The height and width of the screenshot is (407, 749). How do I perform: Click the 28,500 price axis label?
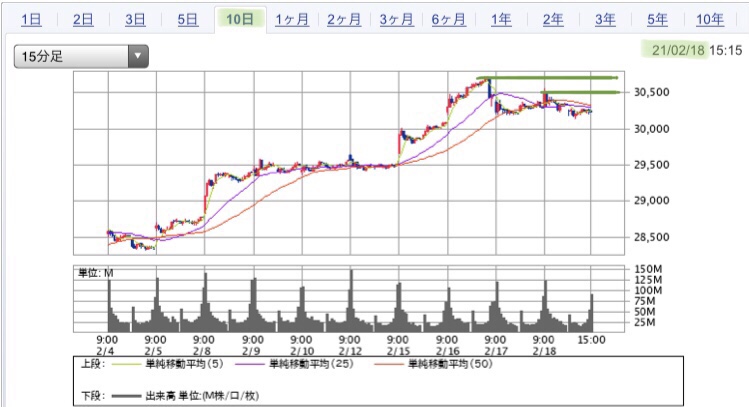click(x=652, y=237)
